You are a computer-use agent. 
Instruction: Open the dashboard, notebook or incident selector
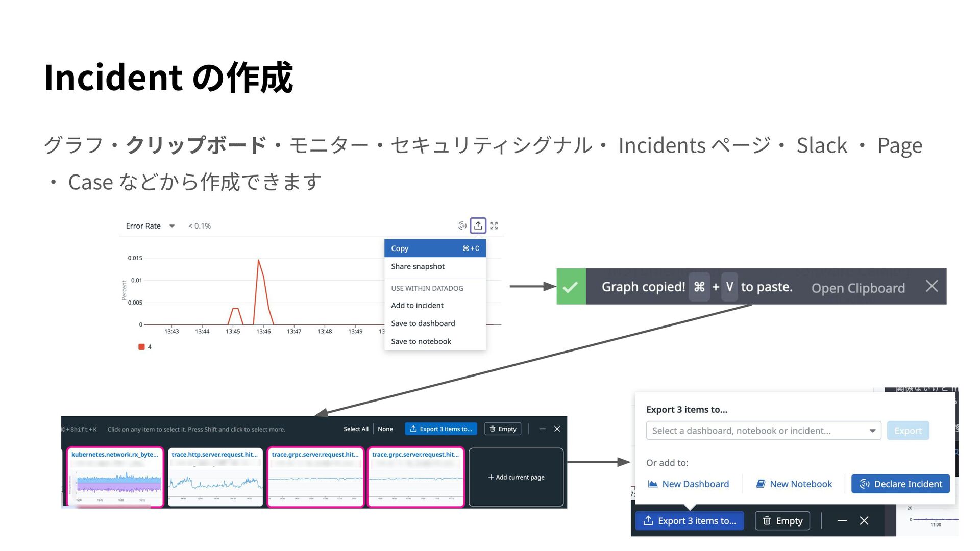(x=764, y=431)
